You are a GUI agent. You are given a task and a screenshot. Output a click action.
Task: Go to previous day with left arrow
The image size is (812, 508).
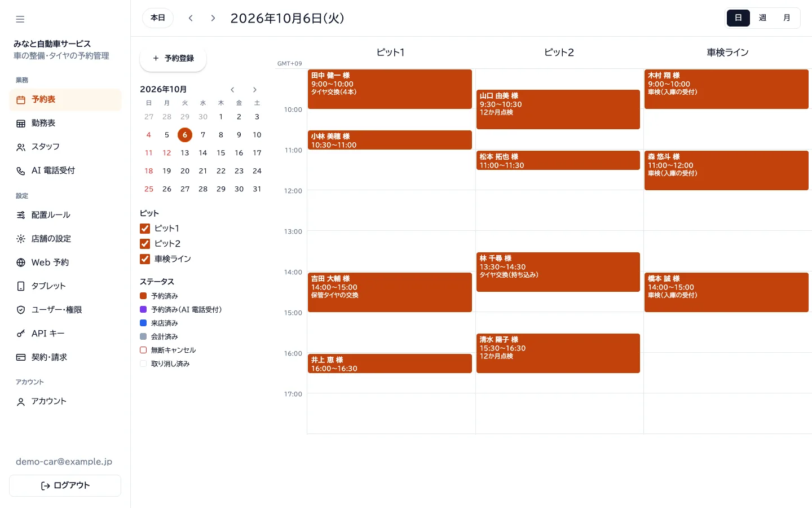coord(191,18)
